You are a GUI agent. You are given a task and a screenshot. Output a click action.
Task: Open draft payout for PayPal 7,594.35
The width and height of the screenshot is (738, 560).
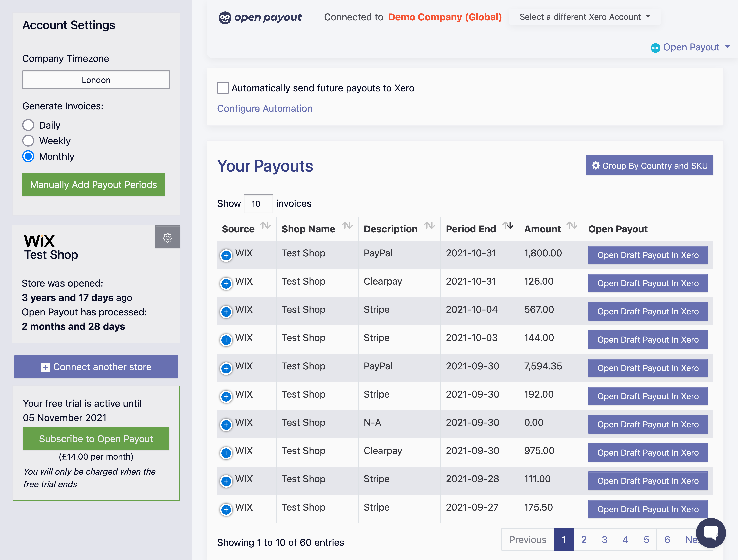(x=648, y=368)
